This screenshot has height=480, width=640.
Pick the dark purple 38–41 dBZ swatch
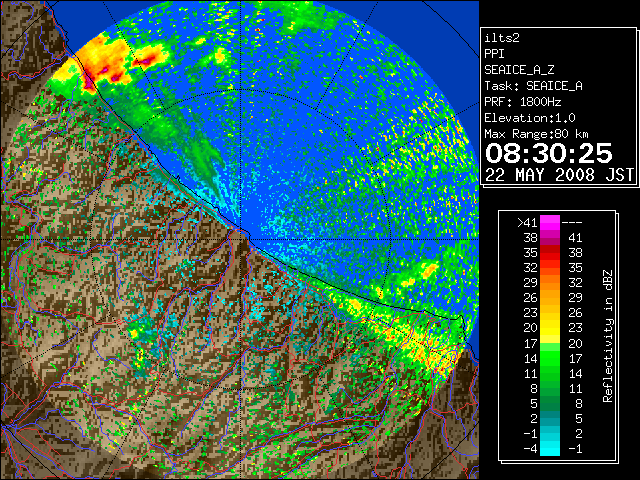tap(550, 238)
